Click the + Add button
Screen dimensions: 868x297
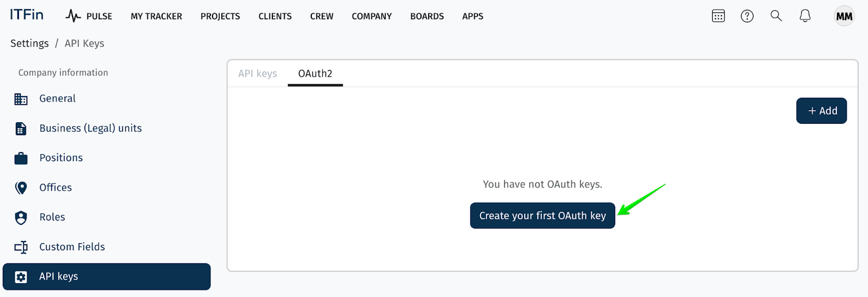821,111
